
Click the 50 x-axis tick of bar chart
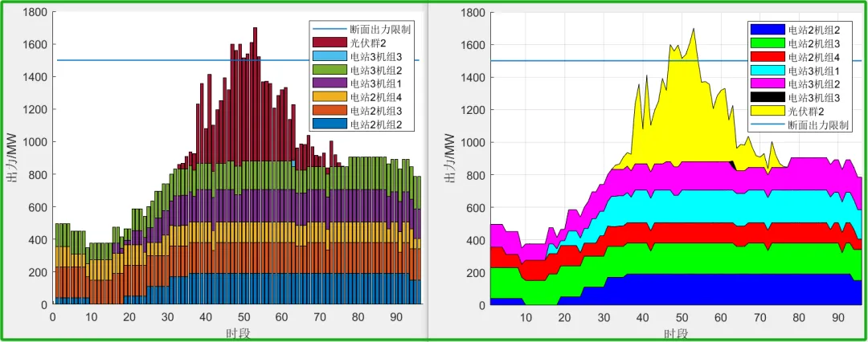tap(244, 318)
